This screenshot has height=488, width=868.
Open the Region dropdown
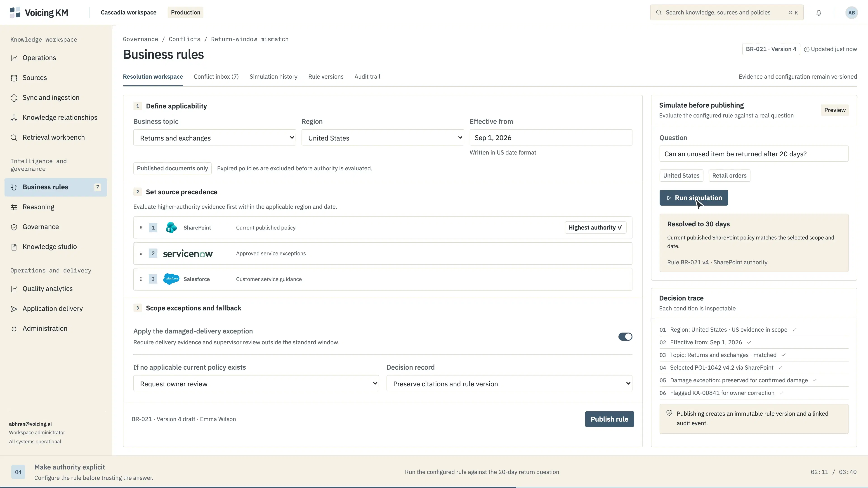point(382,138)
